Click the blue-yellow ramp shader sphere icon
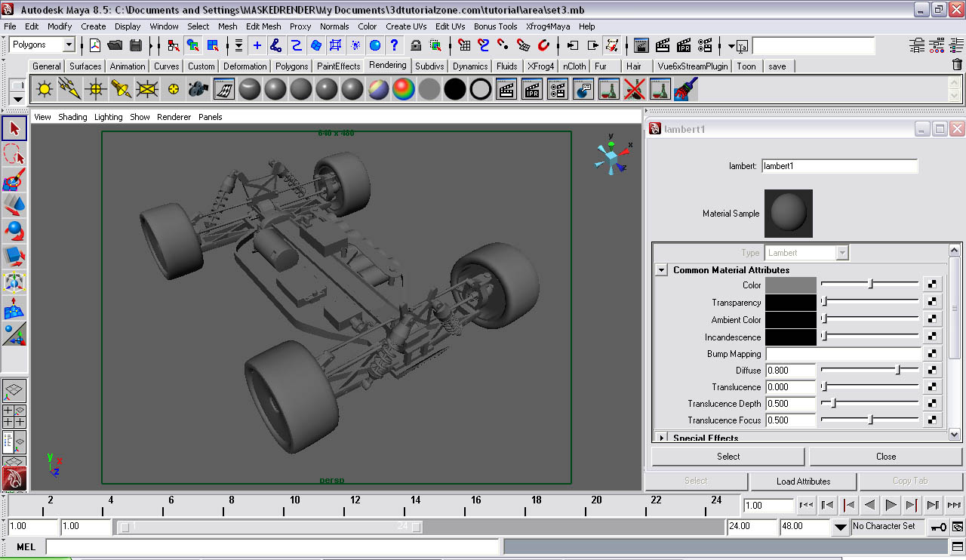Screen dimensions: 966x560 (378, 90)
